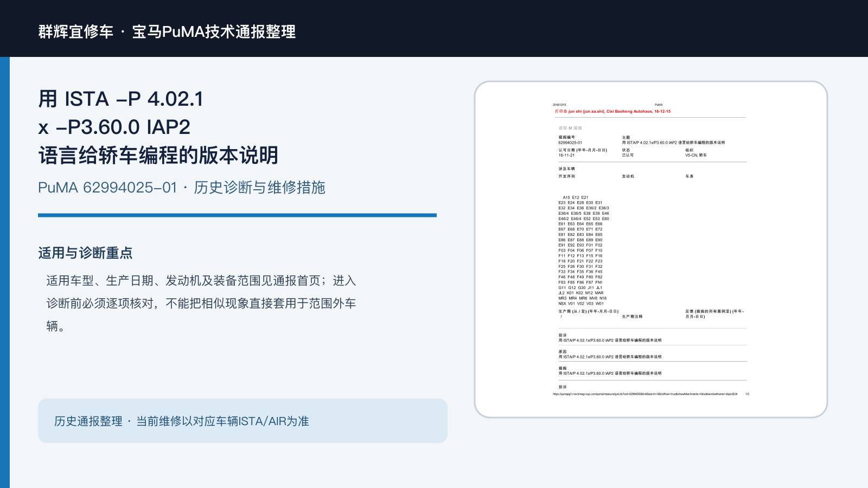Image resolution: width=868 pixels, height=488 pixels.
Task: Click the vehicle series code list in document
Action: pyautogui.click(x=584, y=251)
